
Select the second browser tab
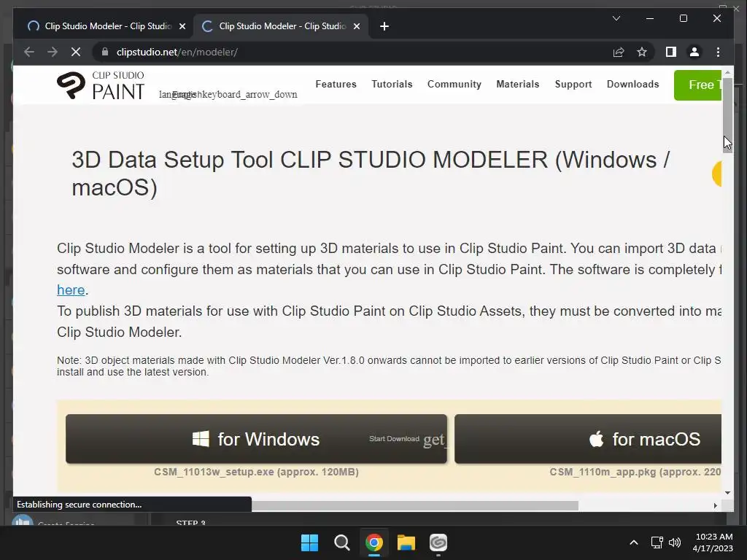[x=281, y=26]
